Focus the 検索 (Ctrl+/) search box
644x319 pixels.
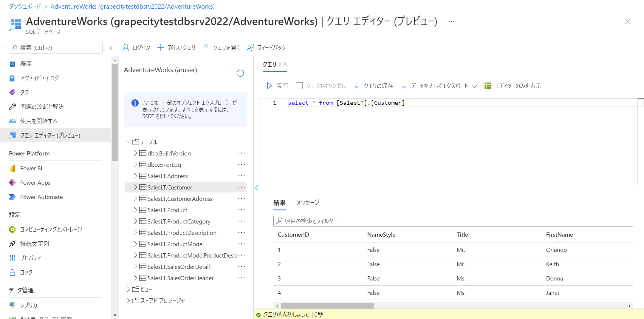56,48
